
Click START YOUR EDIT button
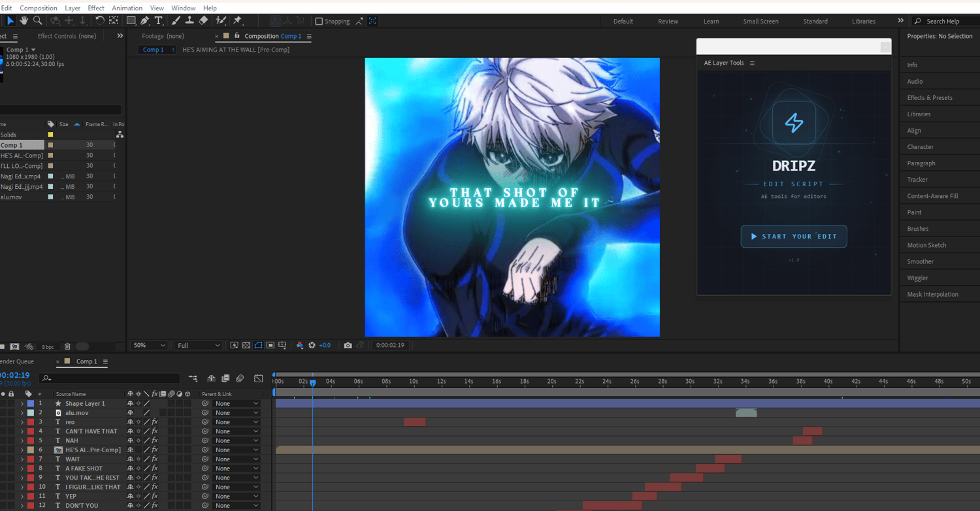[794, 237]
